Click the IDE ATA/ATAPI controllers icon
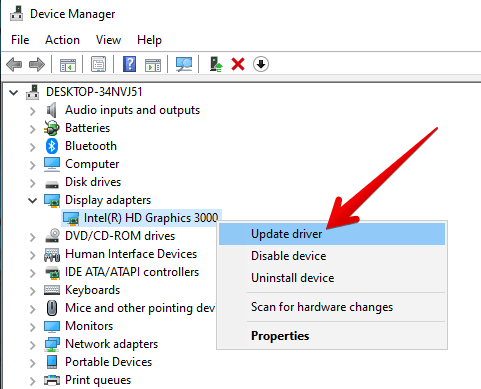This screenshot has width=481, height=389. 52,273
